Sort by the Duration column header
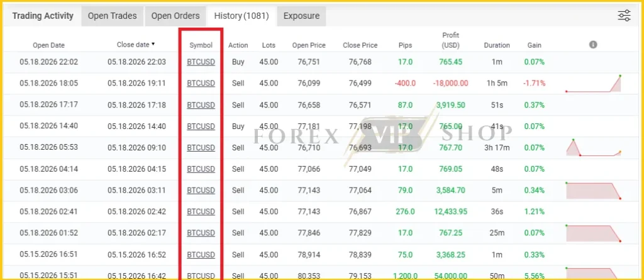Screen dimensions: 644x280 pos(497,45)
